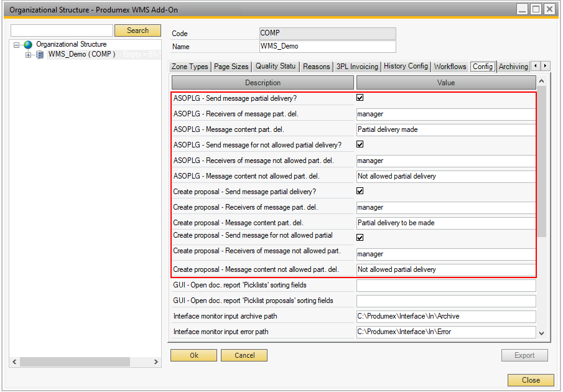Click the tree panel's scroll-left arrow
563x392 pixels.
coord(14,362)
